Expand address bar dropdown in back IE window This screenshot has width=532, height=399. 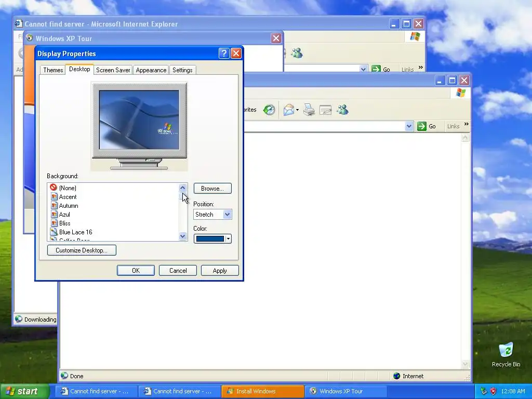pos(363,69)
